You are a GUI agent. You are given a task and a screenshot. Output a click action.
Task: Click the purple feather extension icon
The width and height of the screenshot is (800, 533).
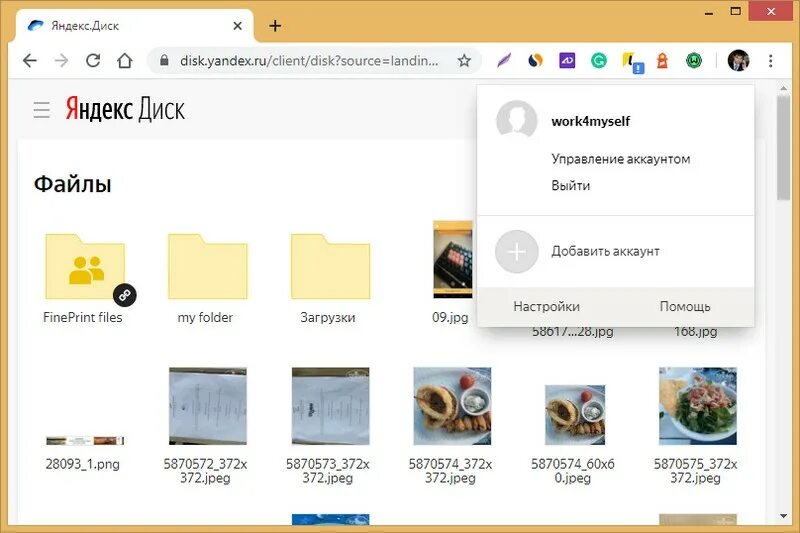point(504,61)
